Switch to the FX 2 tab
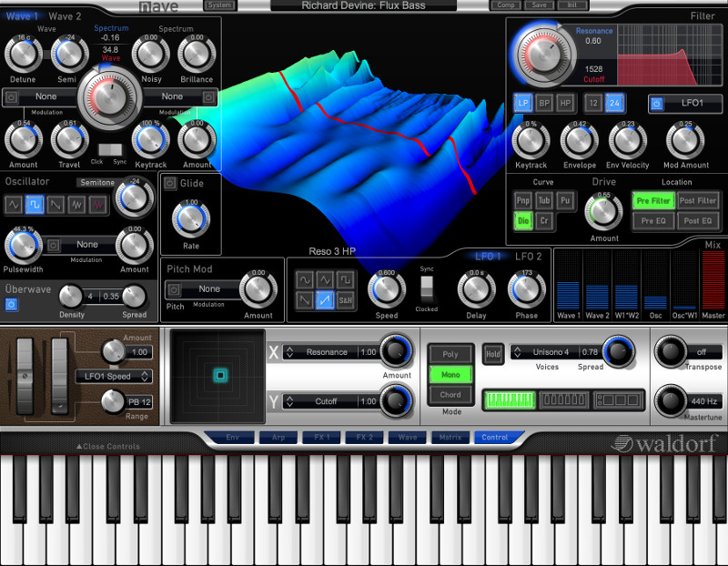 click(365, 438)
